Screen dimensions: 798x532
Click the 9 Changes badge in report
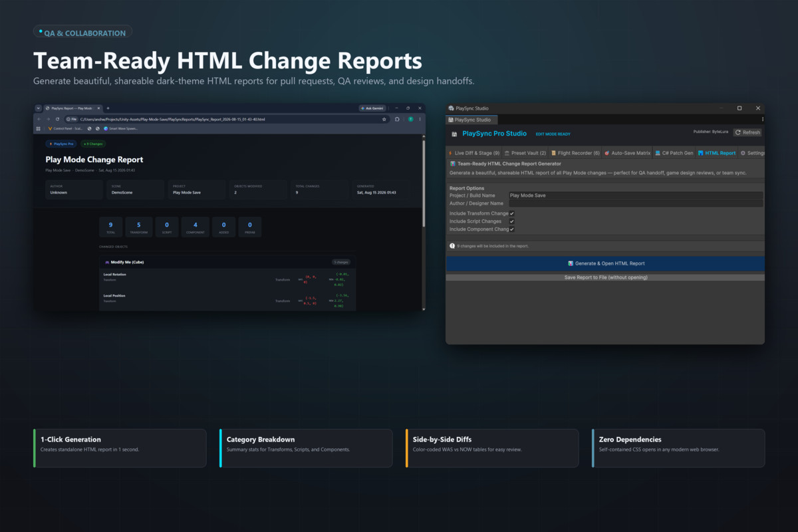point(93,144)
